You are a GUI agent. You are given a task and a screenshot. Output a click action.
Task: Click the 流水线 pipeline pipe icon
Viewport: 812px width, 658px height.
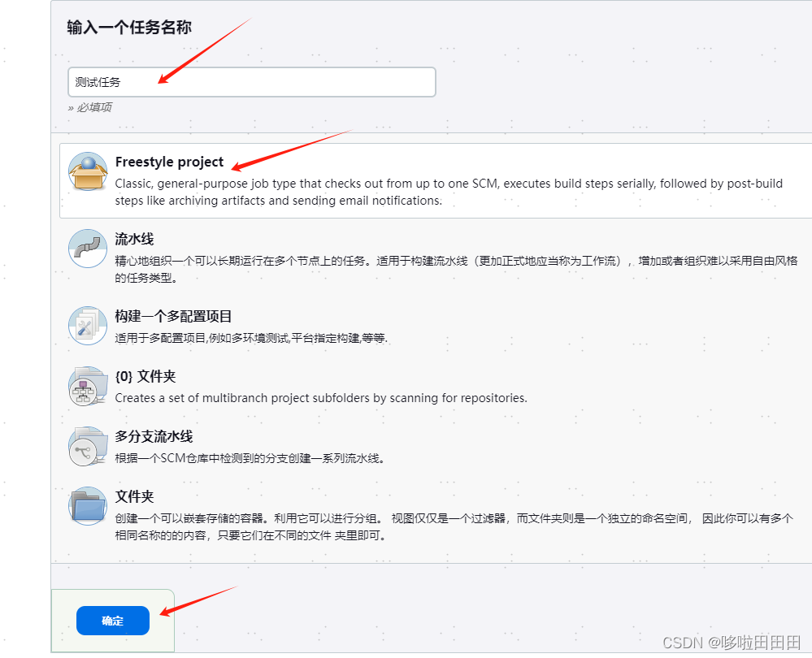point(87,249)
